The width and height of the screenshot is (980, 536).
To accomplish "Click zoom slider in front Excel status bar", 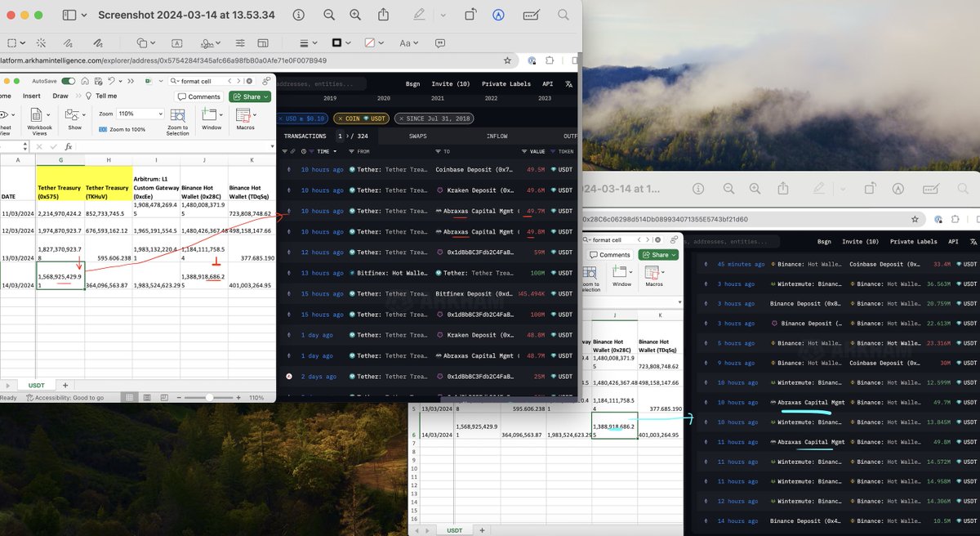I will pyautogui.click(x=208, y=397).
